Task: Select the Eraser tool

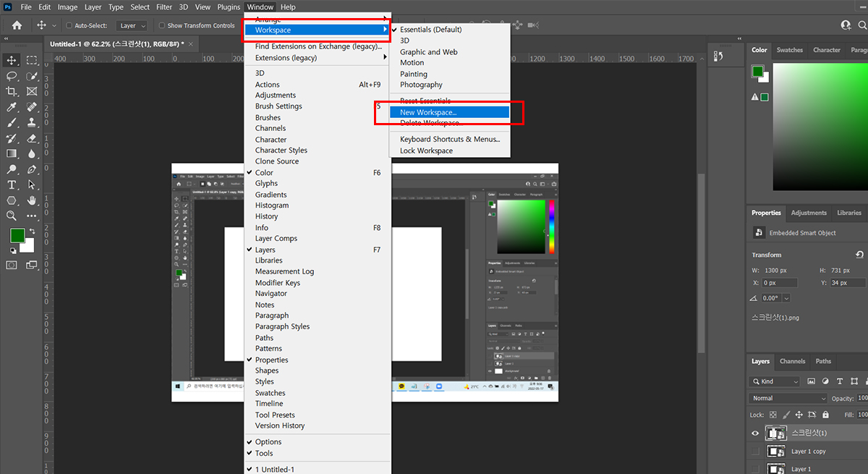Action: click(x=32, y=138)
